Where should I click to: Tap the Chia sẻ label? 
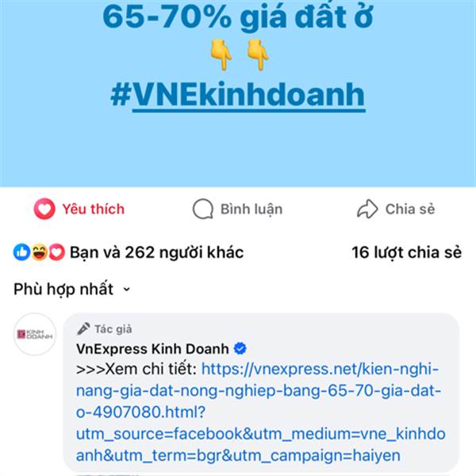click(x=410, y=209)
